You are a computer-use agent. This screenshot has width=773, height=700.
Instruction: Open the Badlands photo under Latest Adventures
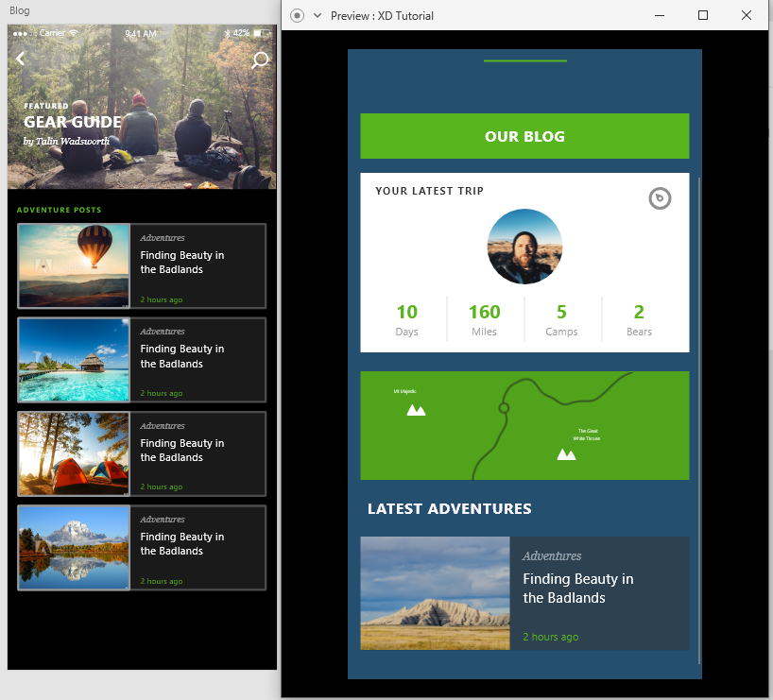pos(435,593)
